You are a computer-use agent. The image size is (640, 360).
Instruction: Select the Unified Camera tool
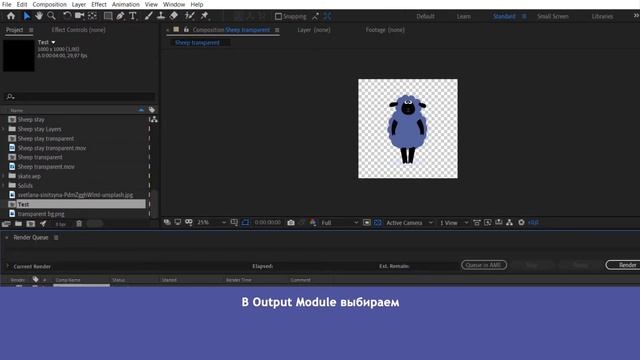80,16
